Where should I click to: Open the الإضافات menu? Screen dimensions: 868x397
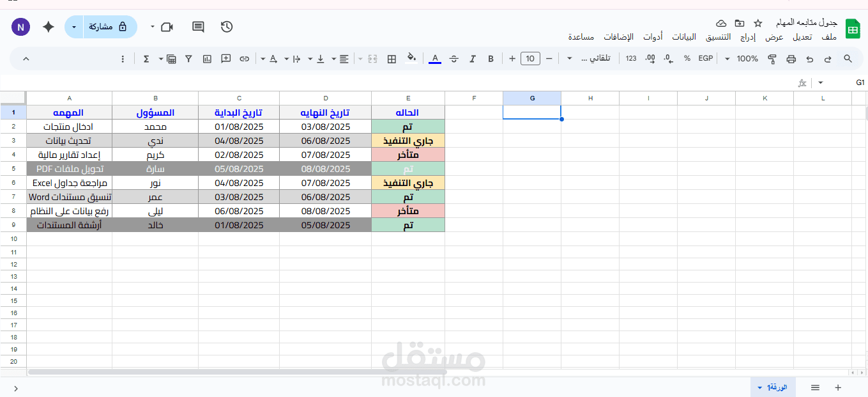pos(618,37)
